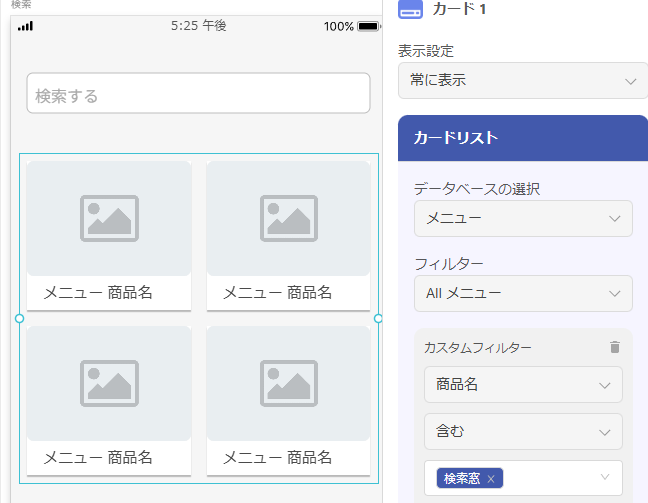Click the top-right card's メニュー 商品名 label
This screenshot has width=648, height=503.
277,293
